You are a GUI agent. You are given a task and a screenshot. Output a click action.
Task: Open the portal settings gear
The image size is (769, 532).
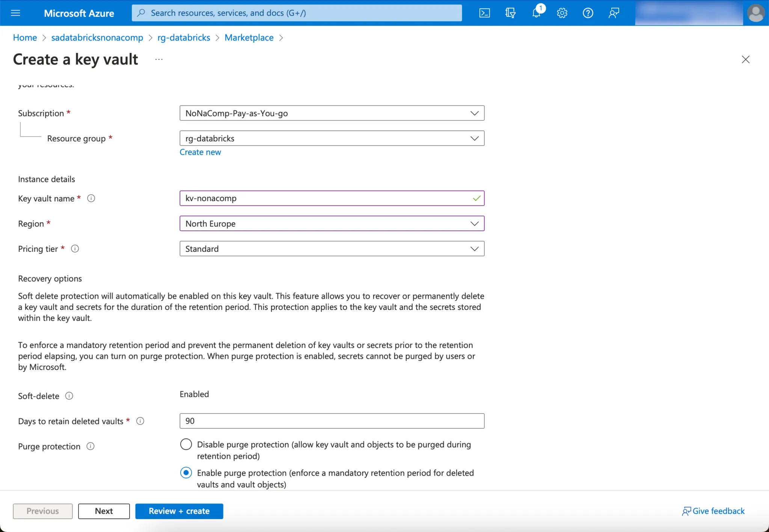coord(562,13)
